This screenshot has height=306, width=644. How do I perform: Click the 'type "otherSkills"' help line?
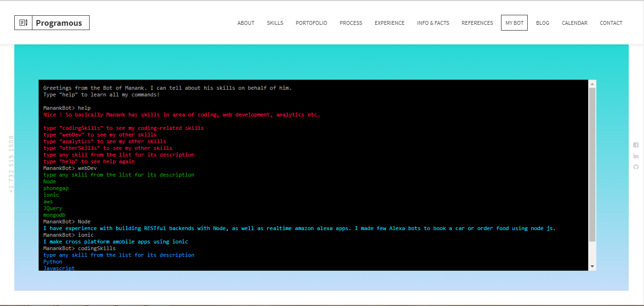tap(108, 148)
